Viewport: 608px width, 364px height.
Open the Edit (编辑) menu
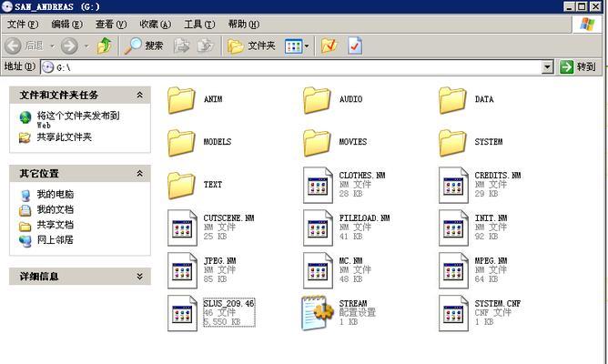coord(67,25)
